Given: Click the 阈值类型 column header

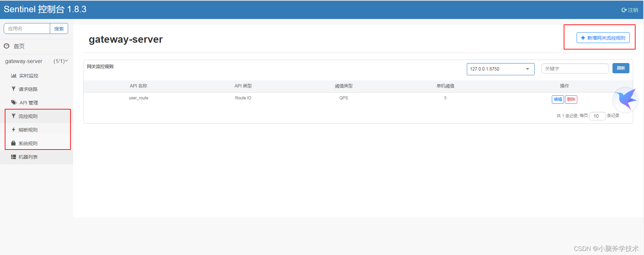Looking at the screenshot, I should (344, 86).
